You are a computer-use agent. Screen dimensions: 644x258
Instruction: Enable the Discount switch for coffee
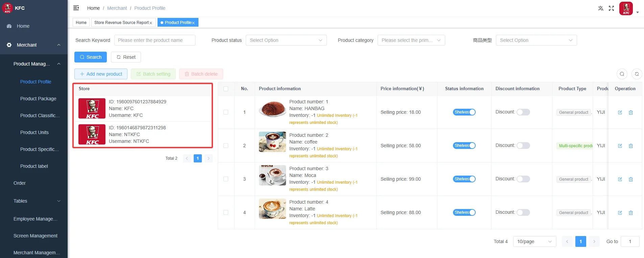coord(523,146)
